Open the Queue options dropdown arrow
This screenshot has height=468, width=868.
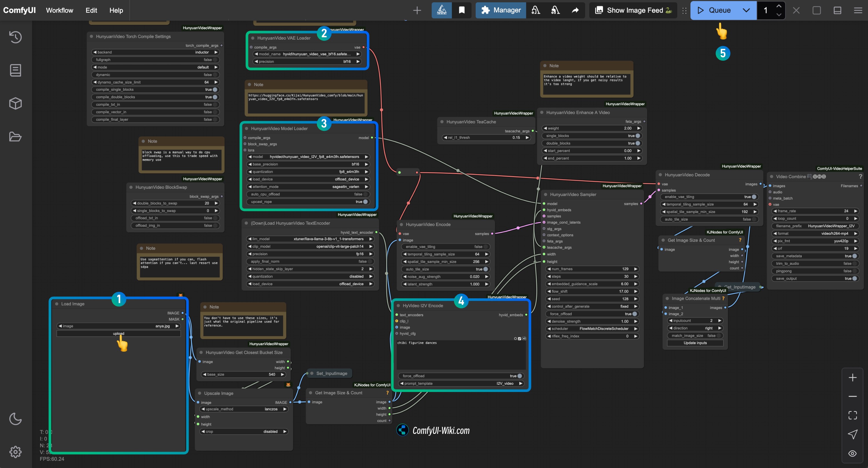point(746,10)
